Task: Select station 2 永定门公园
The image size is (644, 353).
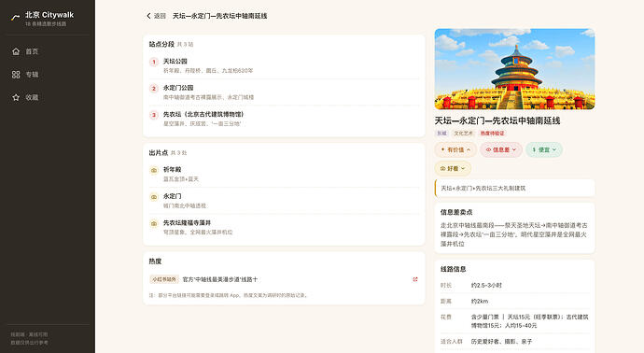Action: click(284, 92)
